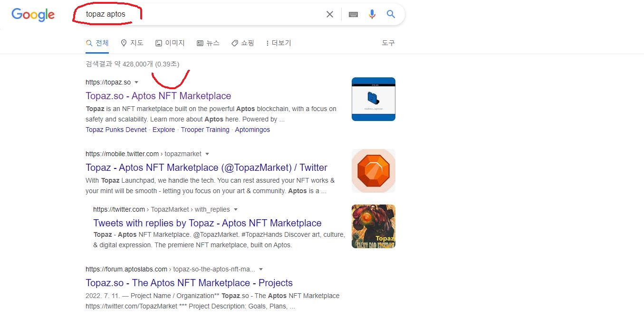Expand dropdown arrow next to https://topaz.so
The height and width of the screenshot is (317, 644).
(136, 83)
